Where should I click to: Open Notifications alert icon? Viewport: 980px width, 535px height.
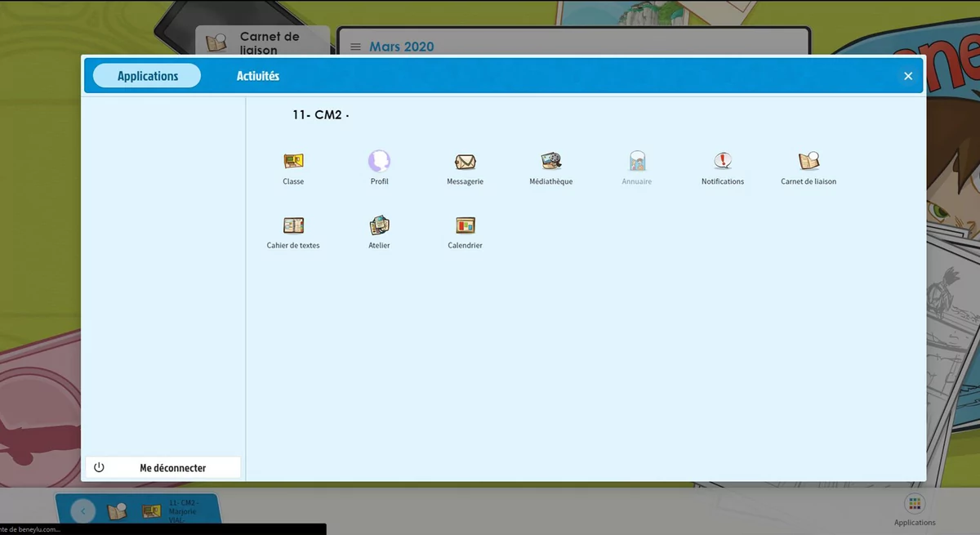[723, 162]
